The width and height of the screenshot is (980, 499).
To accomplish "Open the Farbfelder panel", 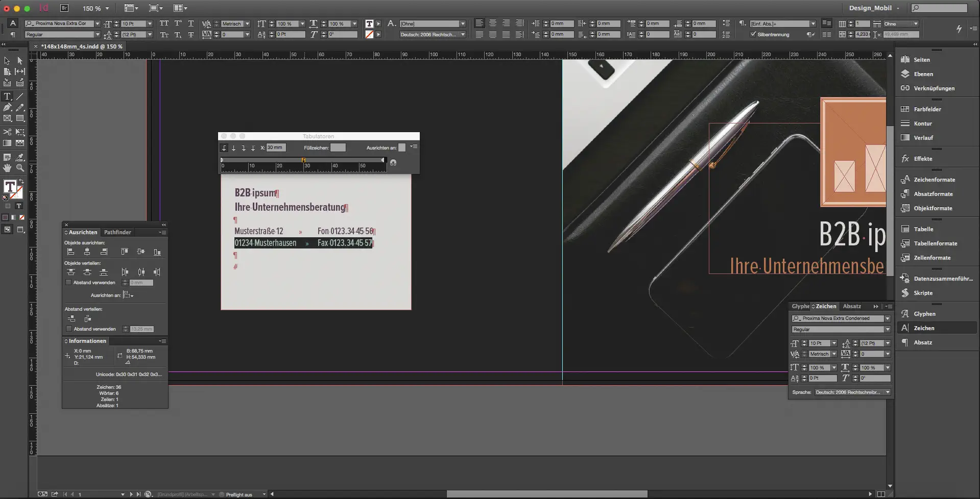I will click(x=927, y=109).
